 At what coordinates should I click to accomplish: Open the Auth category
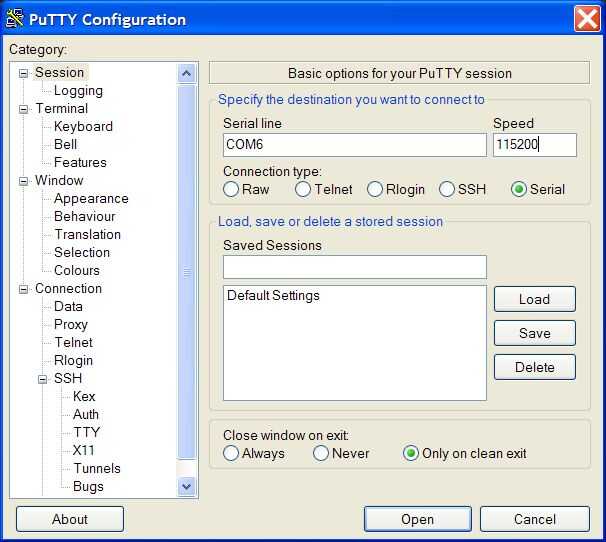tap(86, 414)
